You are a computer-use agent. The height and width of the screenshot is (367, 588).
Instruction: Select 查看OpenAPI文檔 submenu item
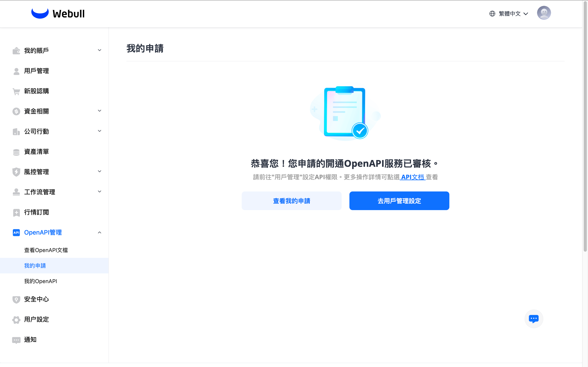point(46,250)
